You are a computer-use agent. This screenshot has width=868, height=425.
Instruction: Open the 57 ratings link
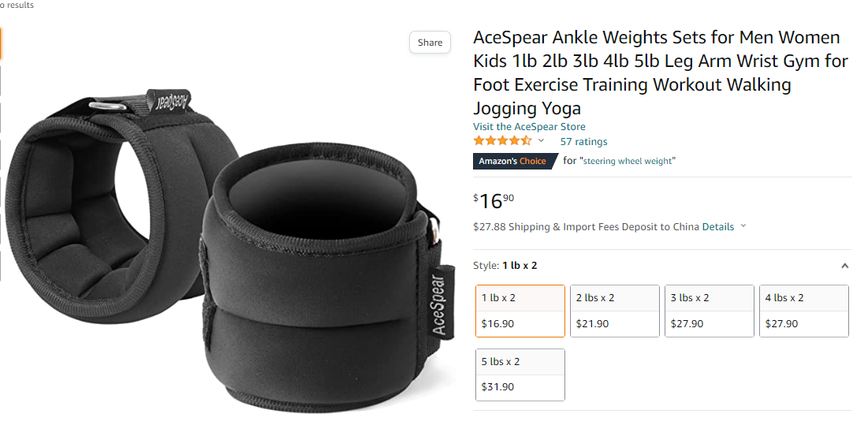583,142
